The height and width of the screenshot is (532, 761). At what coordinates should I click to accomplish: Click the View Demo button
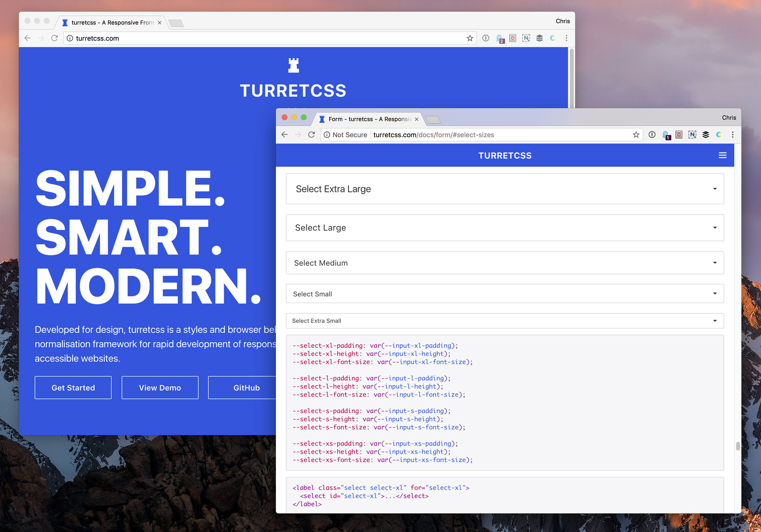click(x=160, y=387)
